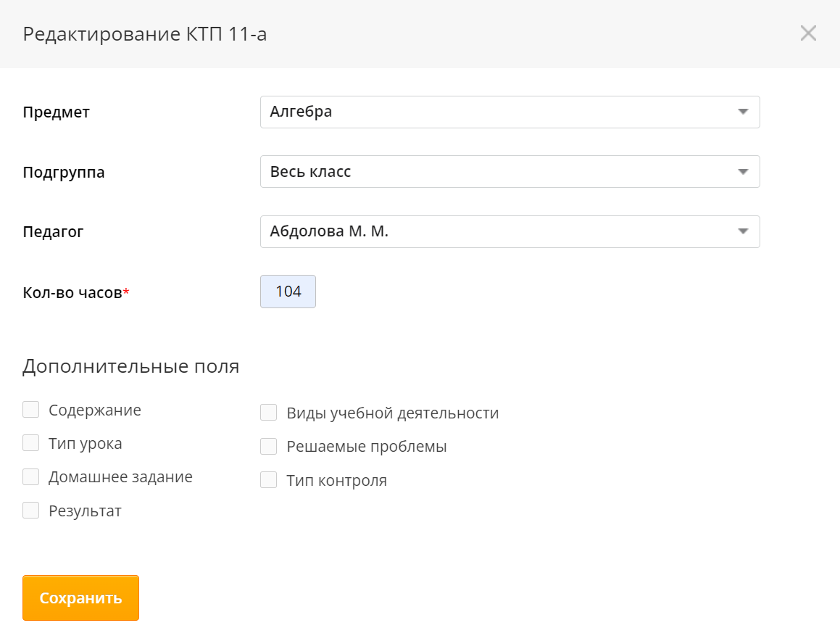This screenshot has height=636, width=840.
Task: Turn on the Тип контроля checkbox
Action: (269, 479)
